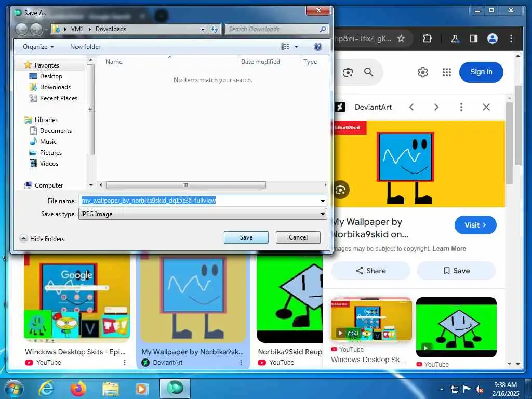Open the Windows Desktop Skits video thumbnail
532x399 pixels.
click(77, 299)
